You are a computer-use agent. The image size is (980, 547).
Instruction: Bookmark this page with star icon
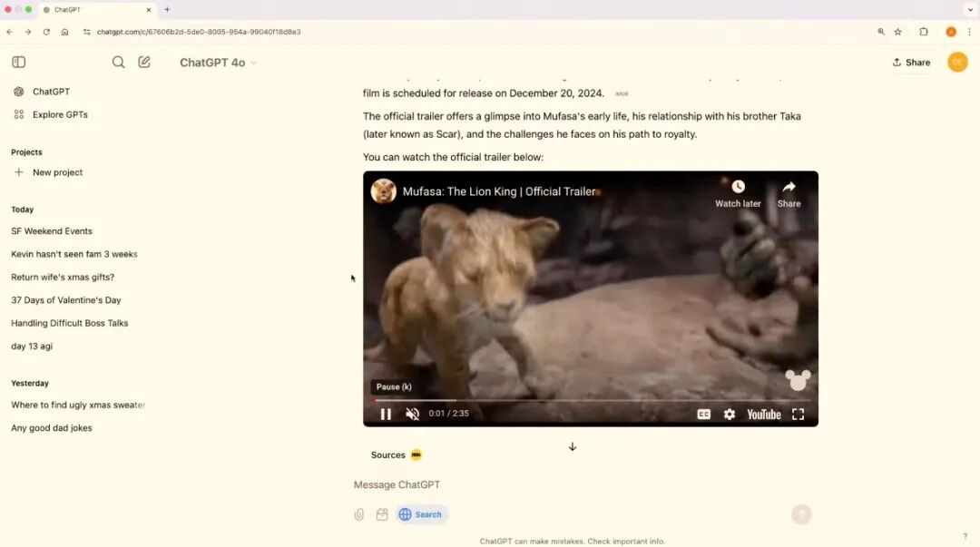(x=898, y=32)
